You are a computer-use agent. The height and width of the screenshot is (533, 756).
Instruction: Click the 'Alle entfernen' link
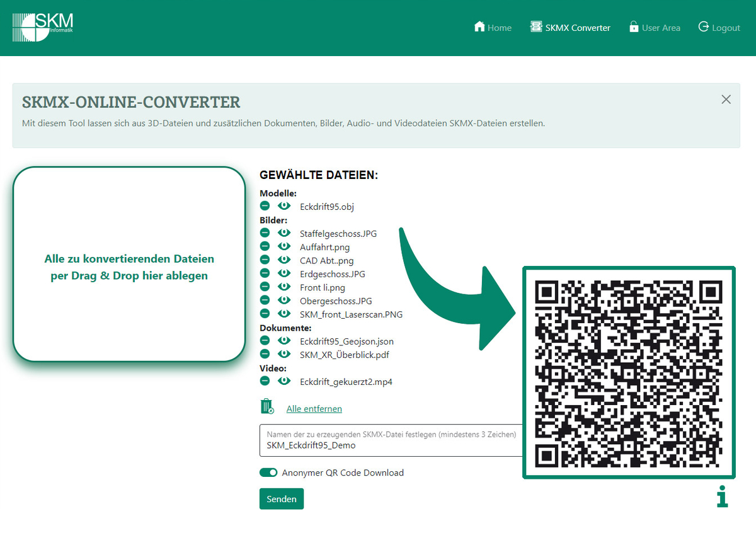[314, 409]
